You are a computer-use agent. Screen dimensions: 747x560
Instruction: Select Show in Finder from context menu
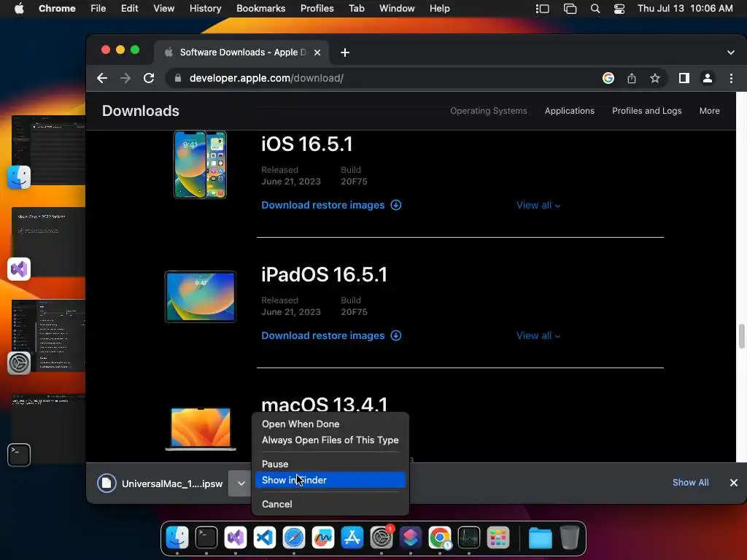point(330,480)
